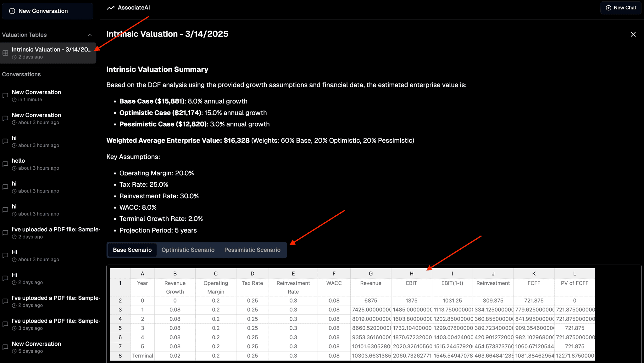Click the 'Revenue Growth' header cell
644x363 pixels.
click(x=175, y=287)
